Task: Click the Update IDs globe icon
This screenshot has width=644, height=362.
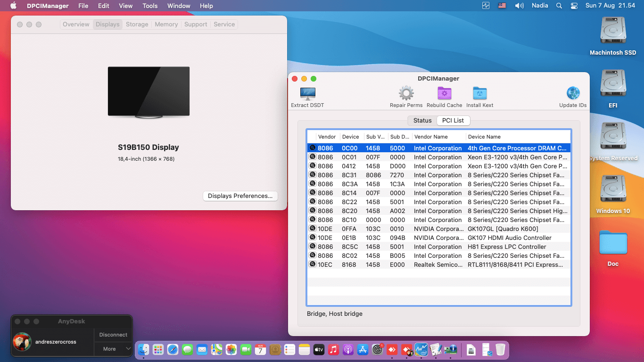Action: tap(573, 93)
